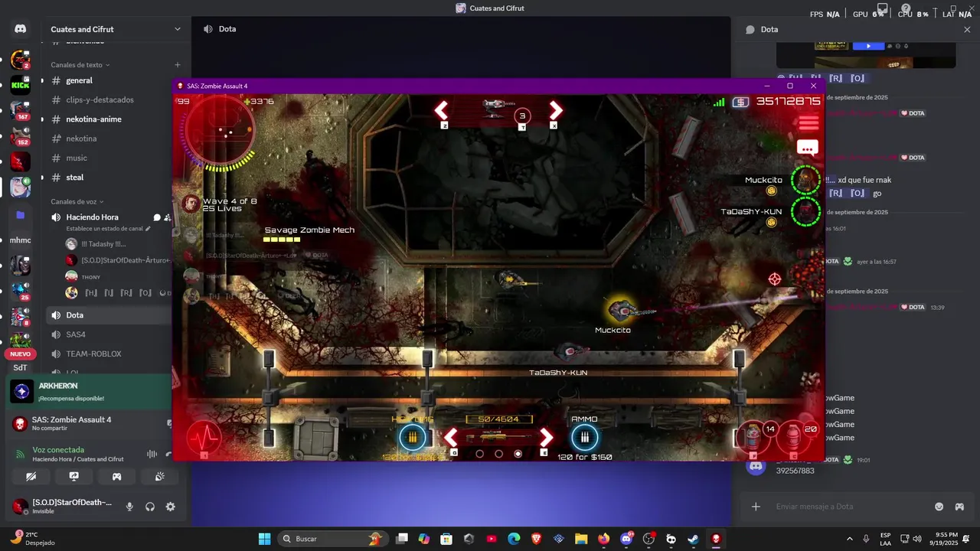Share screen icon beside SAS: Zombie Assault 4

coord(169,422)
